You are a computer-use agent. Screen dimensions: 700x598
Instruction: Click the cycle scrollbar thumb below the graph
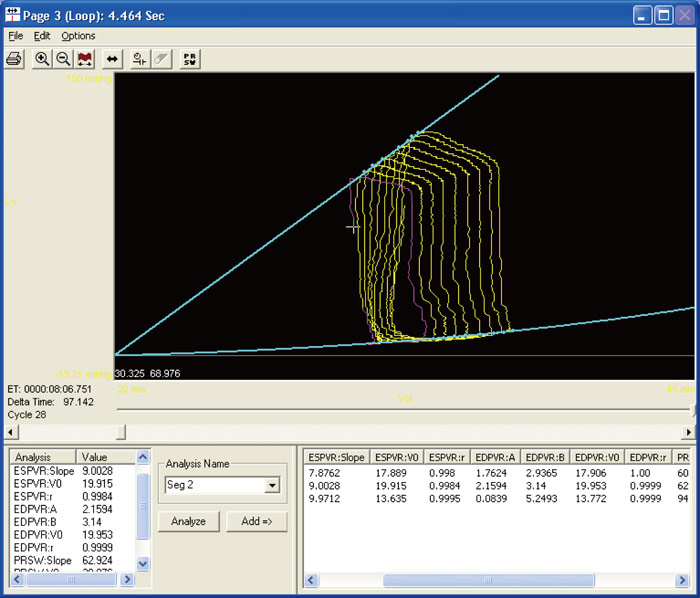[x=121, y=432]
